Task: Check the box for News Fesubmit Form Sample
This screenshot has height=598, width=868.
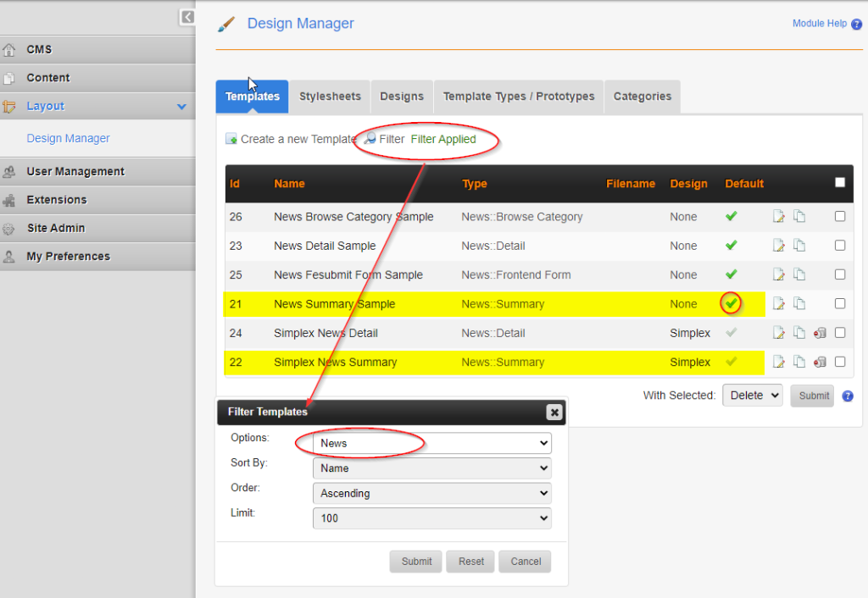Action: coord(840,274)
